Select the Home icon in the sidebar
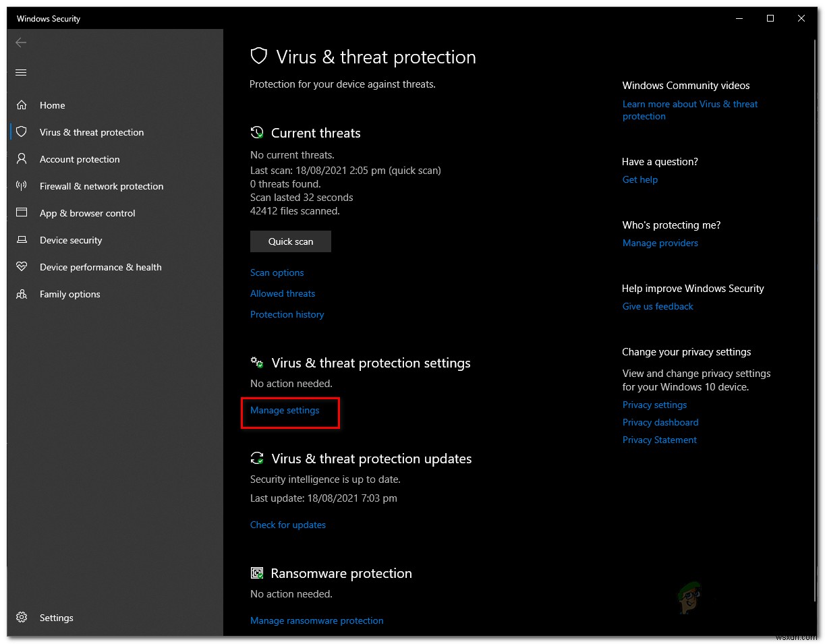 click(x=21, y=105)
